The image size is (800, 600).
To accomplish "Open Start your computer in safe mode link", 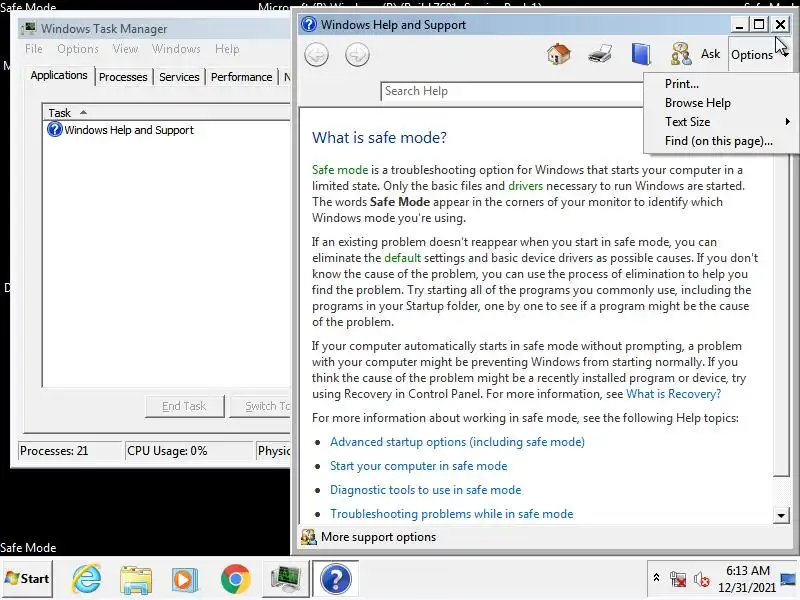I will 418,466.
